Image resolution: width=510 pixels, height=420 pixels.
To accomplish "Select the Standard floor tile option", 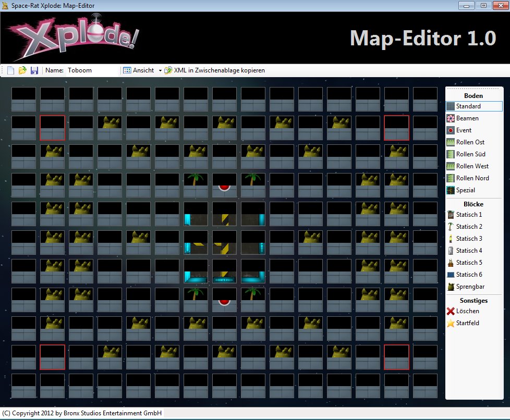I will (x=473, y=106).
